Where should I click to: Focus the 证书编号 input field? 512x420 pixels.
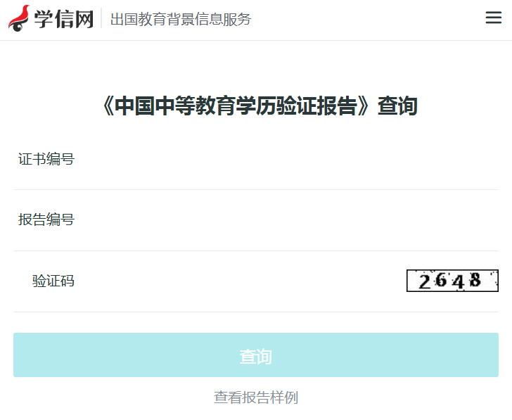pyautogui.click(x=281, y=159)
